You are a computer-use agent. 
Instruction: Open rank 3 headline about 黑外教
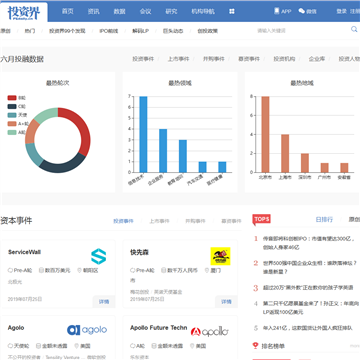307,287
